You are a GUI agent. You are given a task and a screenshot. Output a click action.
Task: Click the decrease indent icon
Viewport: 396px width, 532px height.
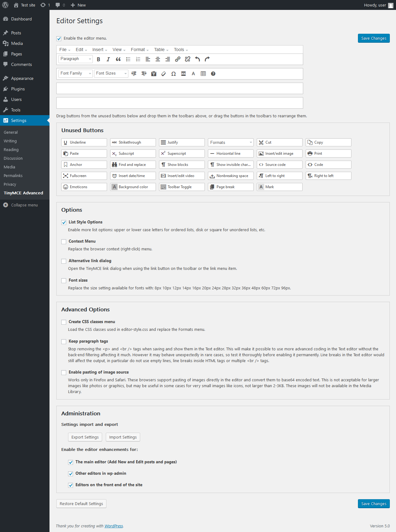pos(134,74)
